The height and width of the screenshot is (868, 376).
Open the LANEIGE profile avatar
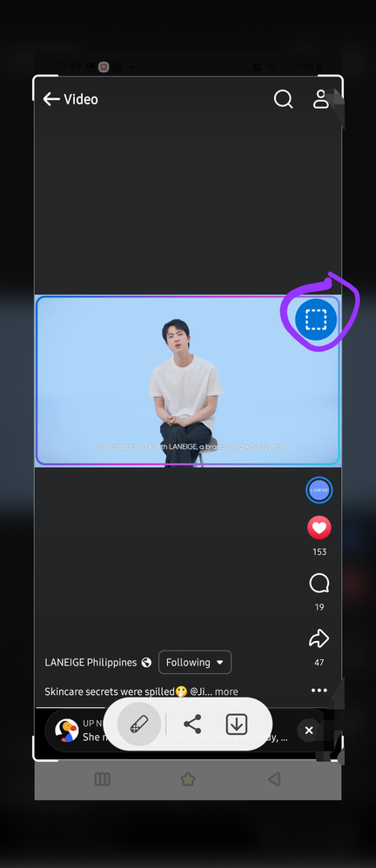pyautogui.click(x=319, y=490)
